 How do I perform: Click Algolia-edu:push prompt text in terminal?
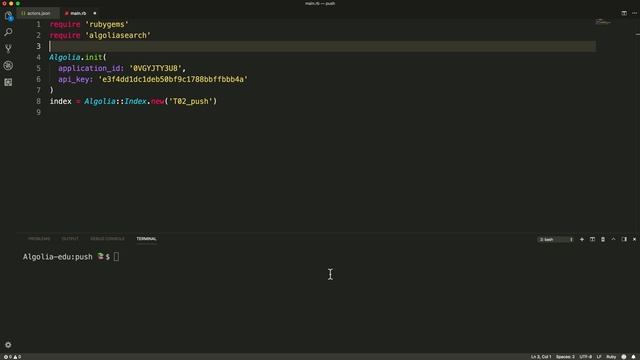point(58,257)
